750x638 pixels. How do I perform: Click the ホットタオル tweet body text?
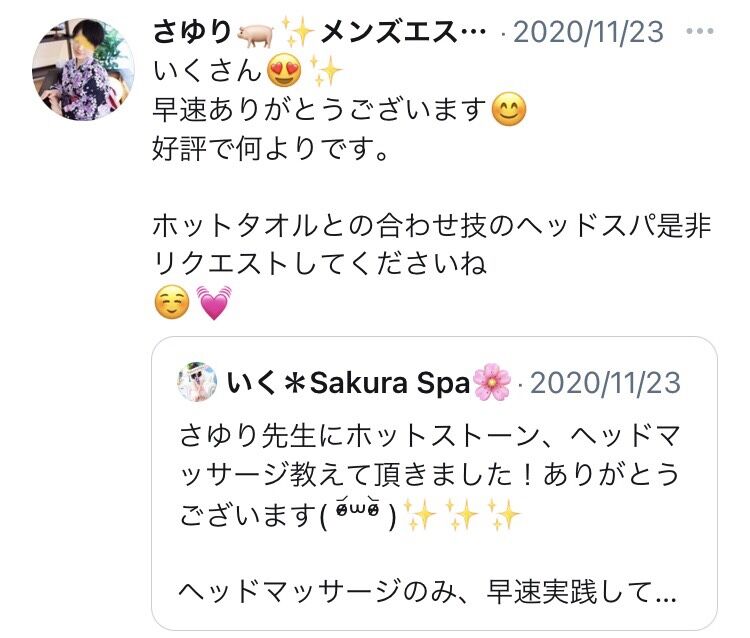pos(432,244)
